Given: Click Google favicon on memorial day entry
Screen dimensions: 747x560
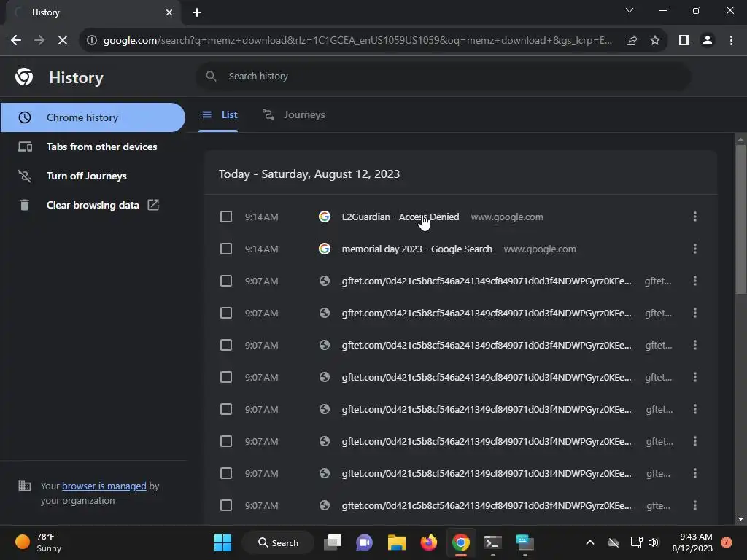Looking at the screenshot, I should pos(325,249).
